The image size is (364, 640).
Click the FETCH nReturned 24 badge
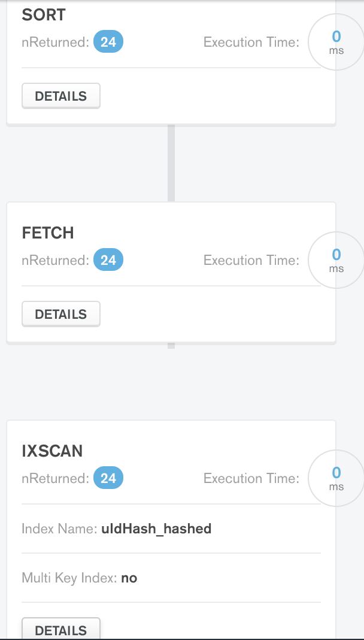tap(108, 261)
